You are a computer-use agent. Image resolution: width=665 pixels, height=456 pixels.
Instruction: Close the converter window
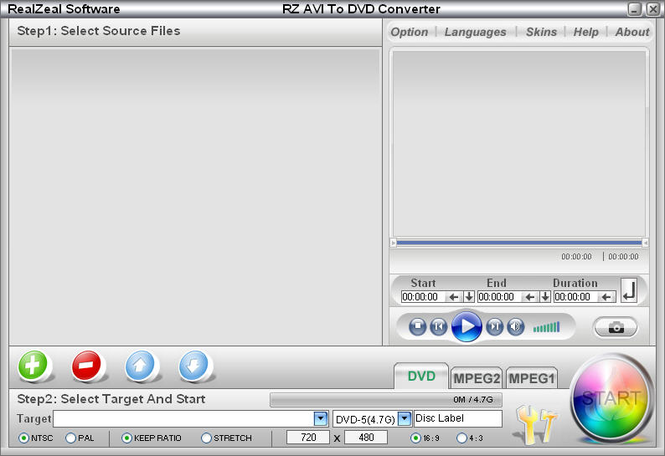(x=652, y=9)
